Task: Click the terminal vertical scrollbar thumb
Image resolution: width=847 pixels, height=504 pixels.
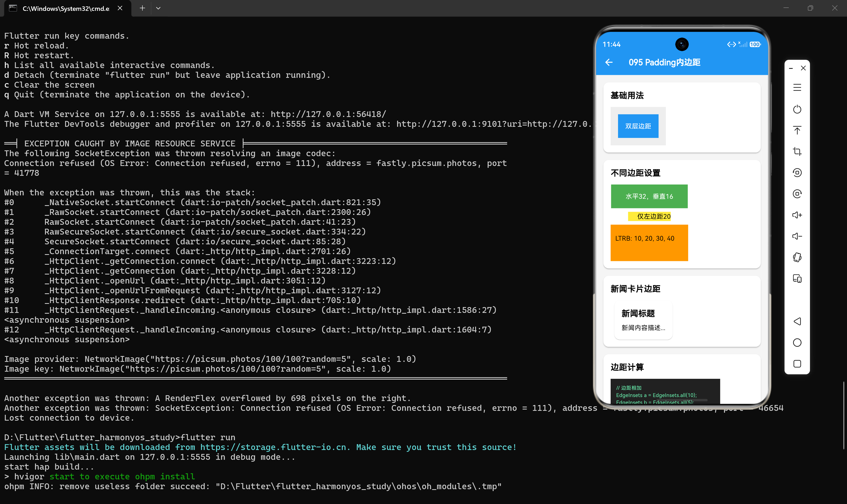Action: coord(844,415)
